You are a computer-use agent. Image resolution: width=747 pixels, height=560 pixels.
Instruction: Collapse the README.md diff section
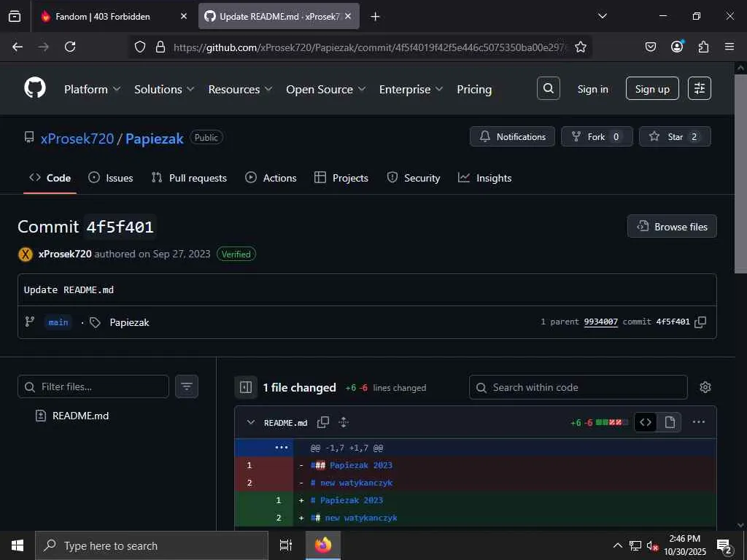pyautogui.click(x=251, y=422)
